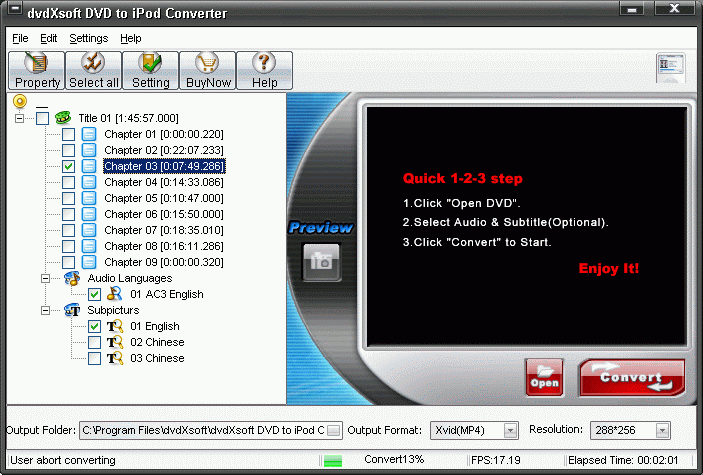Click the red Open button
This screenshot has width=703, height=475.
pyautogui.click(x=544, y=377)
